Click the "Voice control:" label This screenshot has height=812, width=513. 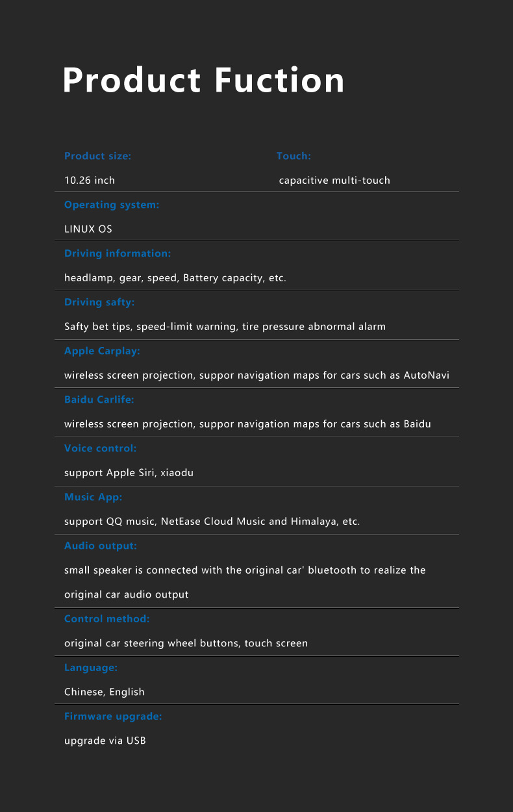[x=101, y=448]
